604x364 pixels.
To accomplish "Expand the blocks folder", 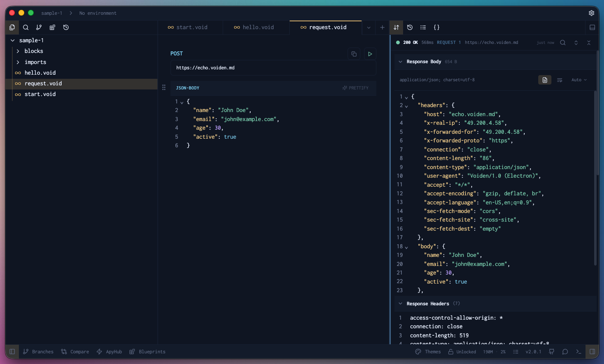I will coord(18,51).
